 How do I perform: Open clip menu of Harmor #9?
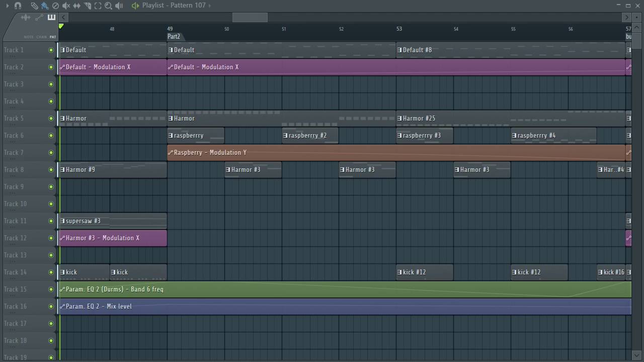[x=62, y=169]
